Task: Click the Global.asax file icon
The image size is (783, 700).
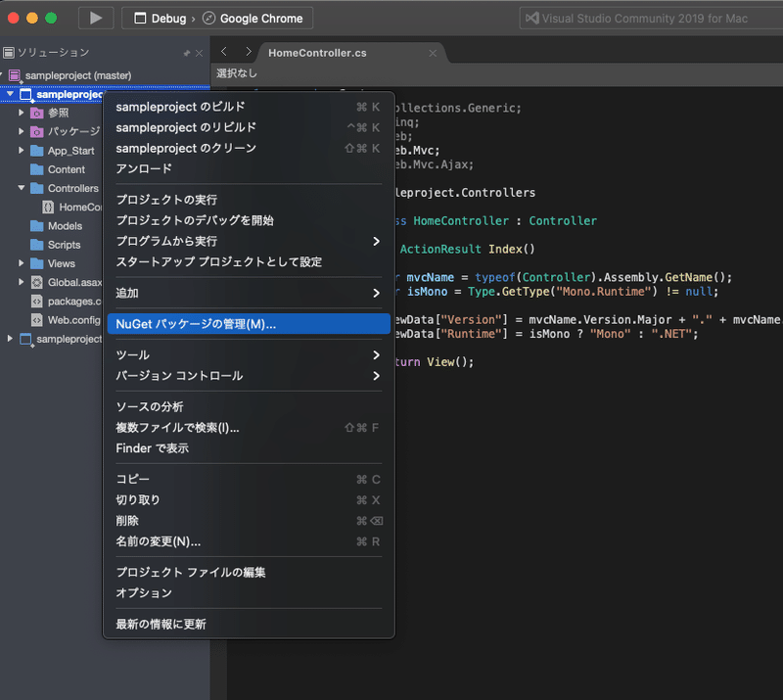Action: click(36, 282)
